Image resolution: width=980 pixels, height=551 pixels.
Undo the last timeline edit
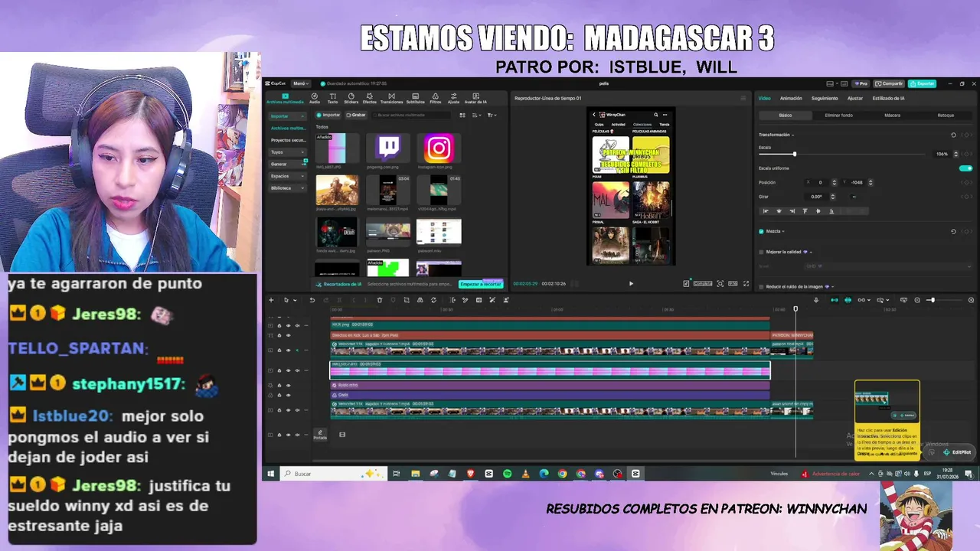coord(312,300)
